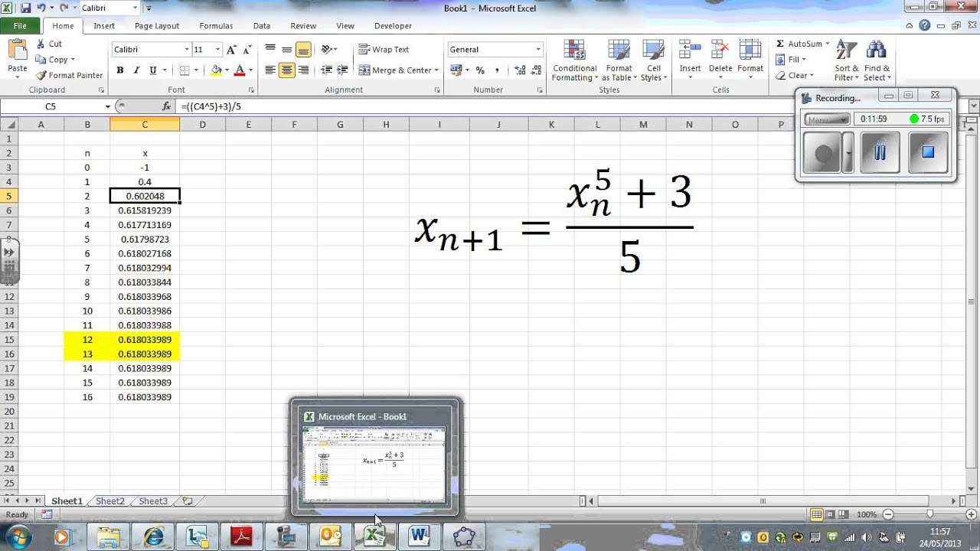Click Increase Decimal icon
Viewport: 980px width, 551px height.
[x=521, y=70]
